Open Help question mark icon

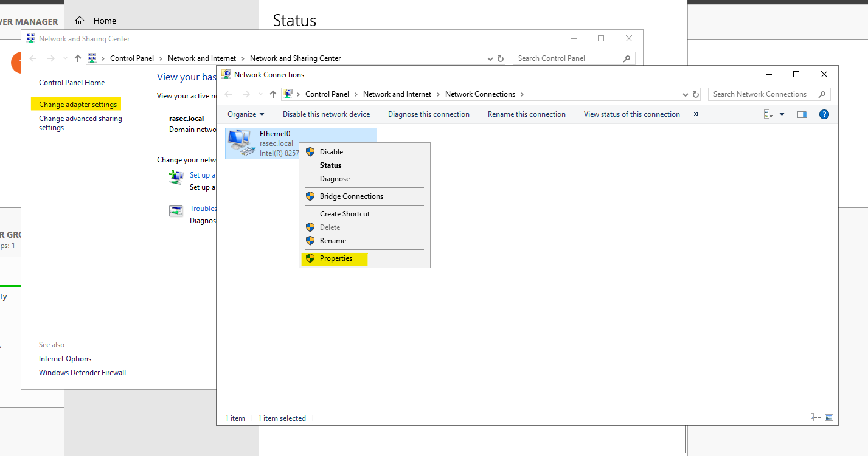[x=824, y=114]
